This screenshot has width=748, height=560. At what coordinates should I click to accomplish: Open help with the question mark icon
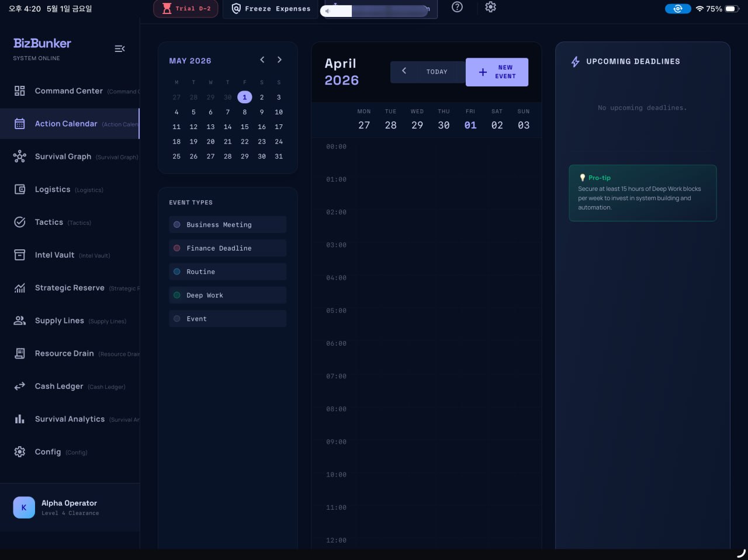(458, 7)
